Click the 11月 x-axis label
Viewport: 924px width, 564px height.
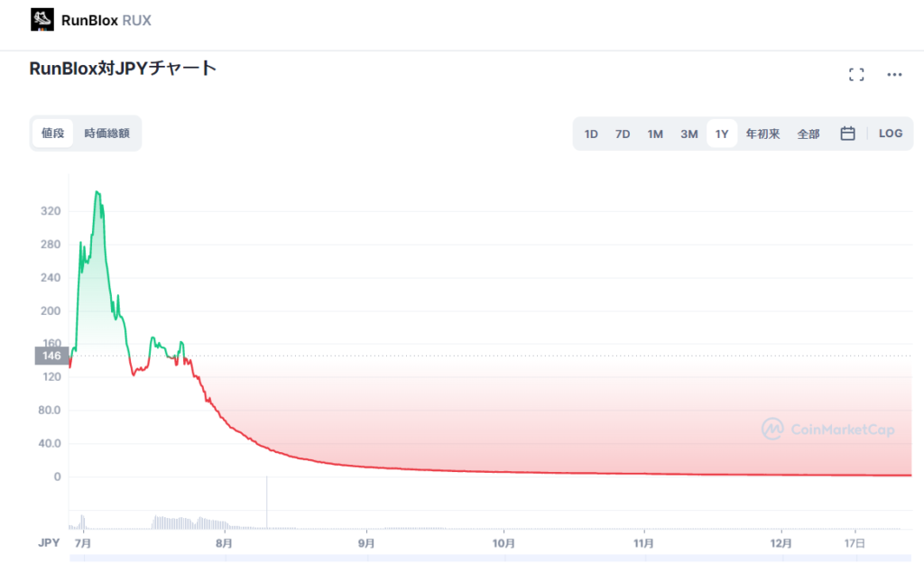(x=643, y=542)
